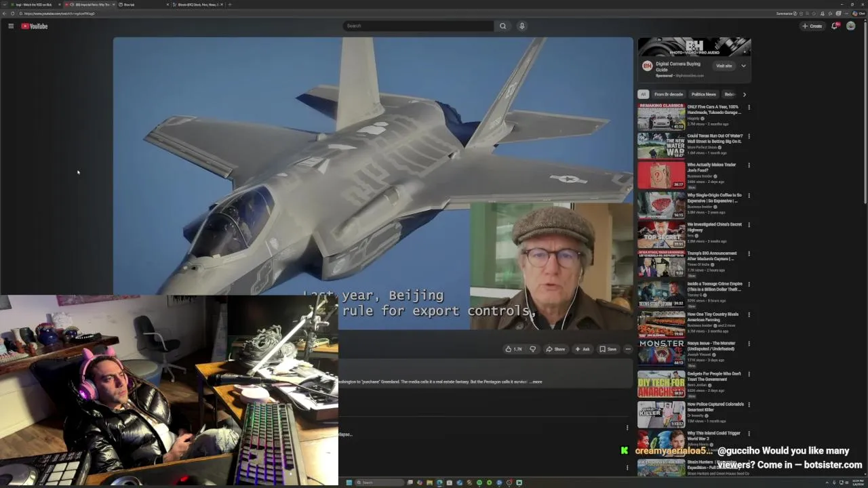
Task: Open Why This Island Could Trigger WW3
Action: click(x=714, y=436)
